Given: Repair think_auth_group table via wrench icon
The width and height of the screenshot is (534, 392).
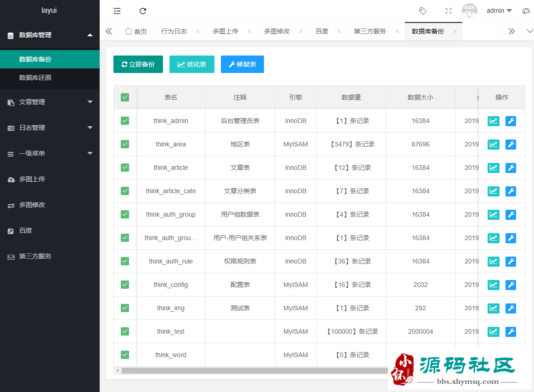Looking at the screenshot, I should point(511,214).
